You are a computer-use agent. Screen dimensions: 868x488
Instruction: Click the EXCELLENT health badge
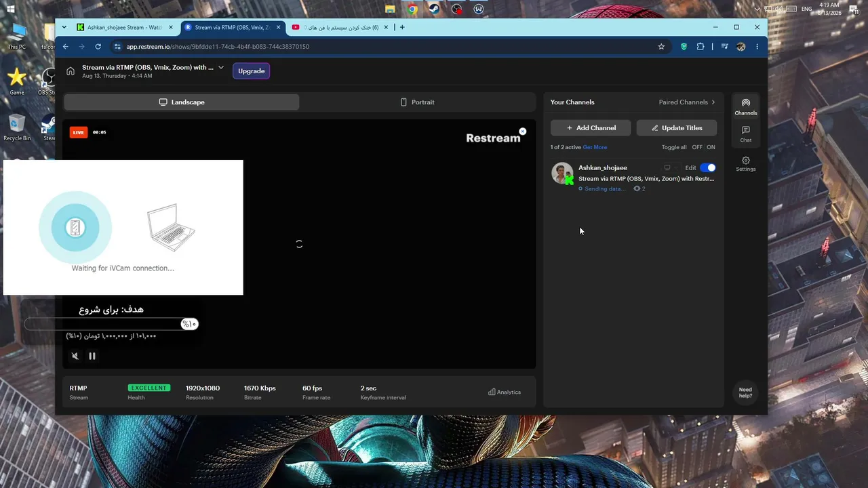coord(149,388)
